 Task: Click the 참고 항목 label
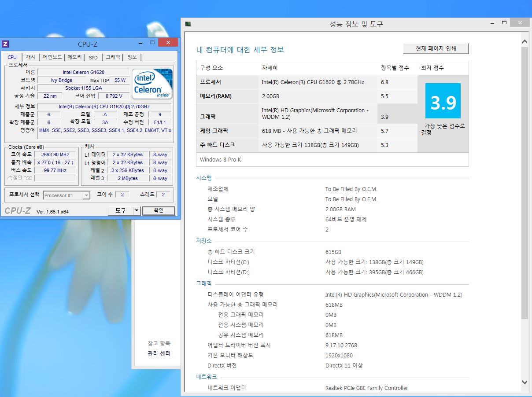point(159,343)
